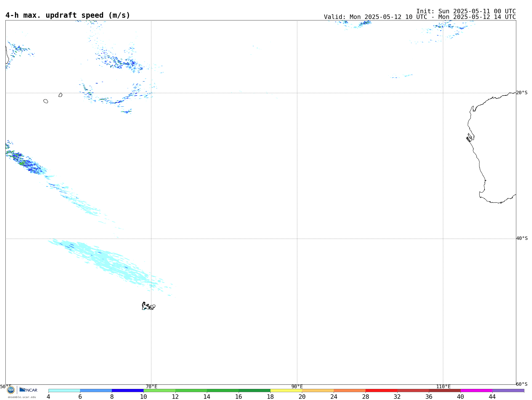This screenshot has height=400, width=532.
Task: Click the NCAR logo
Action: pyautogui.click(x=28, y=390)
